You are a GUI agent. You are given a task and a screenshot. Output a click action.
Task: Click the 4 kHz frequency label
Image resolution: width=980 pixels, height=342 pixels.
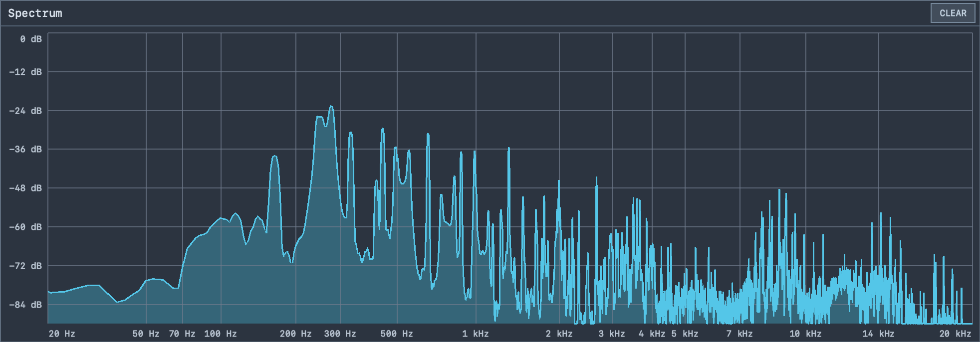652,334
